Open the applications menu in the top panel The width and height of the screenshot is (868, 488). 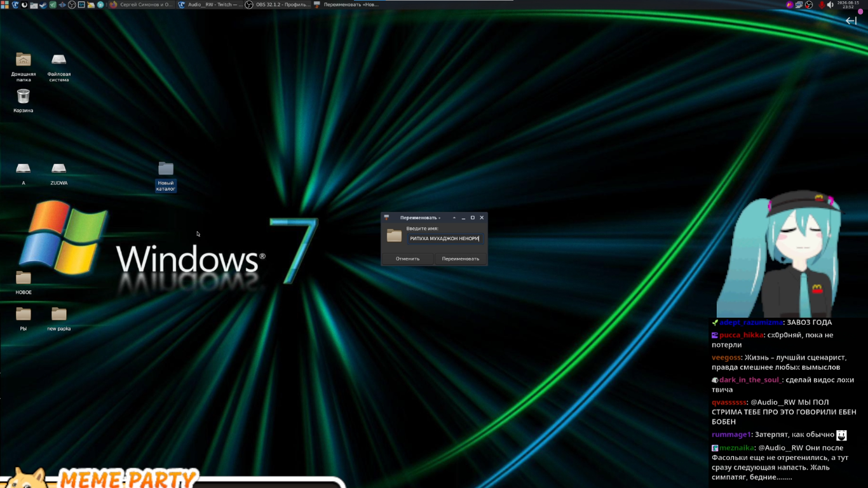pyautogui.click(x=4, y=4)
